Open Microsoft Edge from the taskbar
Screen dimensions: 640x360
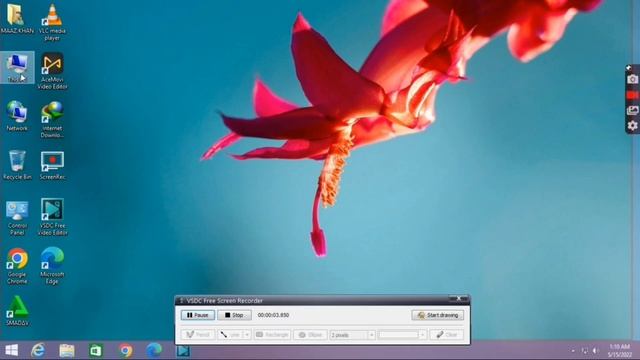(154, 350)
